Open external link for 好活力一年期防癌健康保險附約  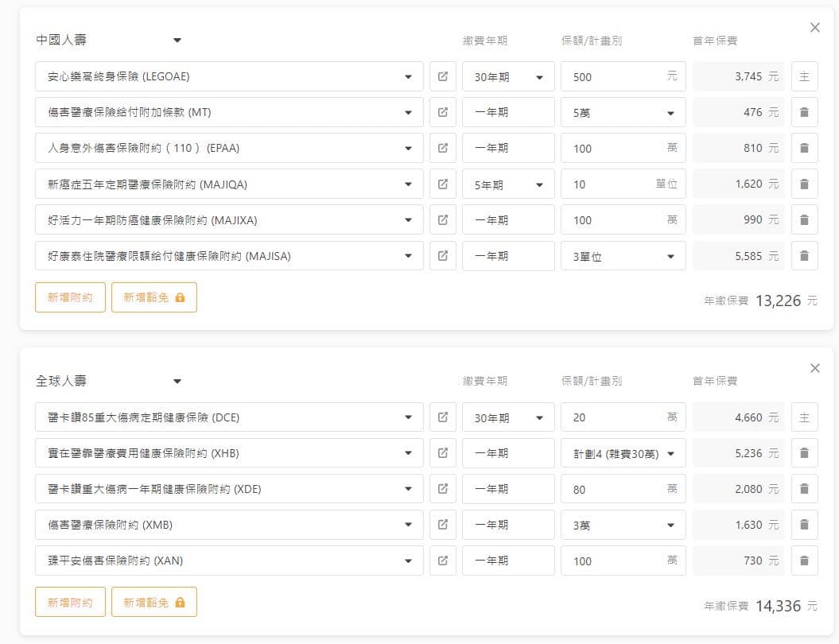pyautogui.click(x=442, y=220)
